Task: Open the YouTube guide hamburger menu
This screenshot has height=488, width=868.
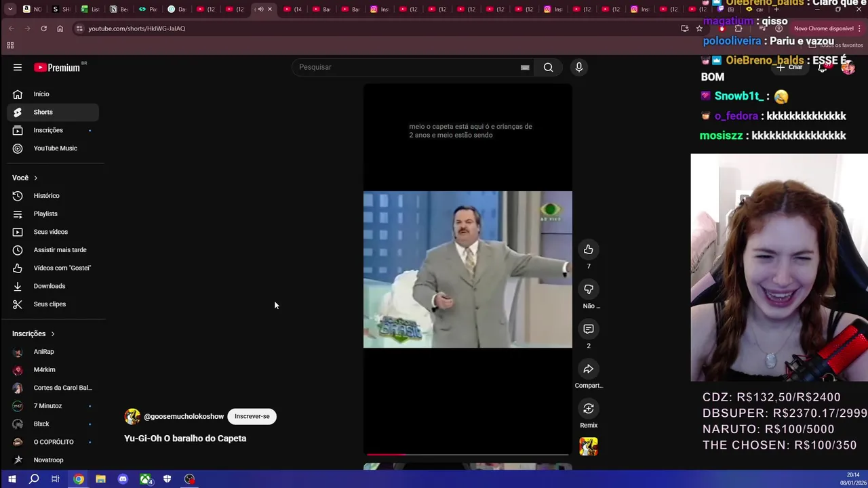Action: point(18,67)
